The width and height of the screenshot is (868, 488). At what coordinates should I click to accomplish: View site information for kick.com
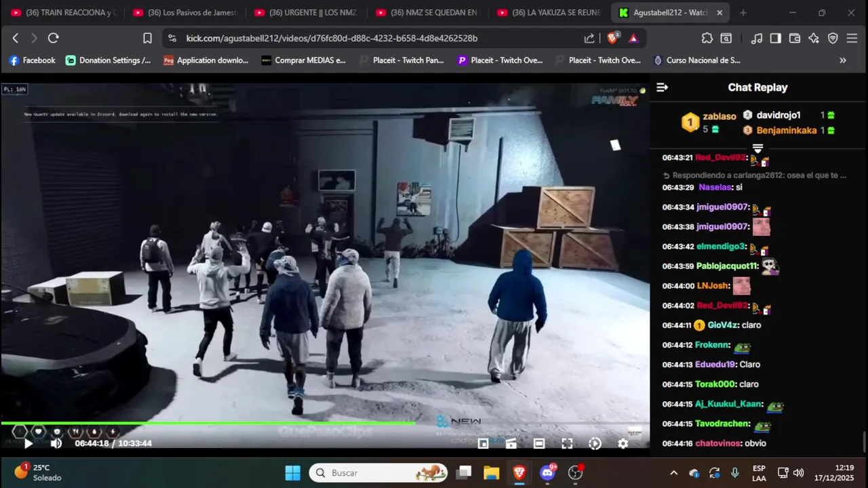pyautogui.click(x=172, y=39)
